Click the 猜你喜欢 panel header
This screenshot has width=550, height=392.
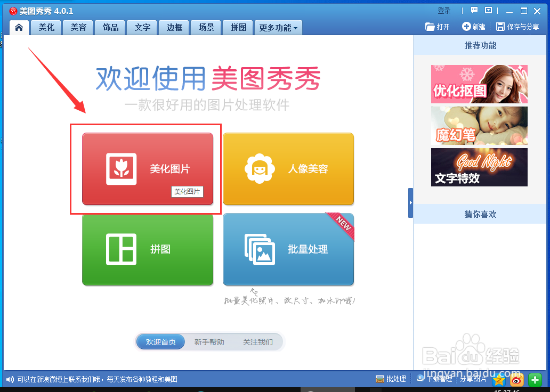pyautogui.click(x=480, y=214)
